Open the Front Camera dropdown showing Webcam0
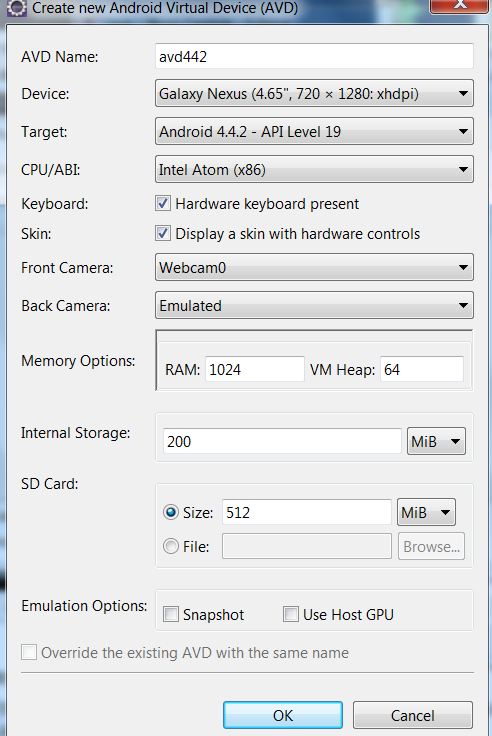 (x=314, y=268)
